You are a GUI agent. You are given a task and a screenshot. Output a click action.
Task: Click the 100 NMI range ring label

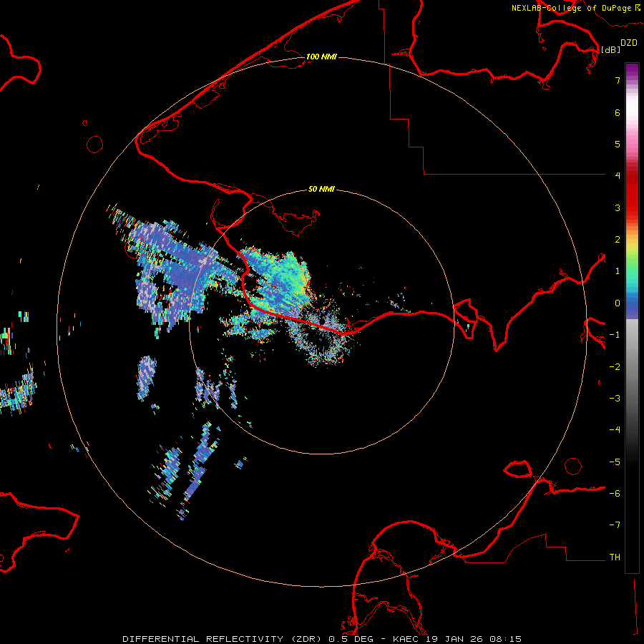click(x=321, y=57)
